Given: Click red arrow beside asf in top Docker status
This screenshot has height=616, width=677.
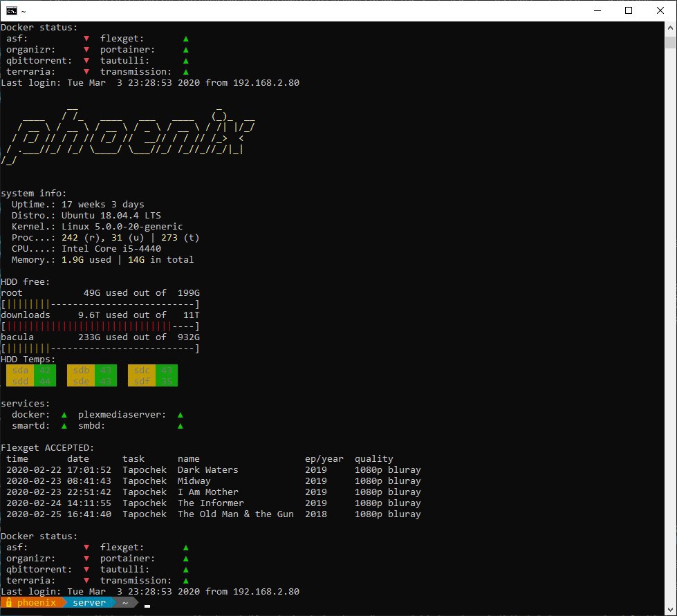Looking at the screenshot, I should point(86,39).
